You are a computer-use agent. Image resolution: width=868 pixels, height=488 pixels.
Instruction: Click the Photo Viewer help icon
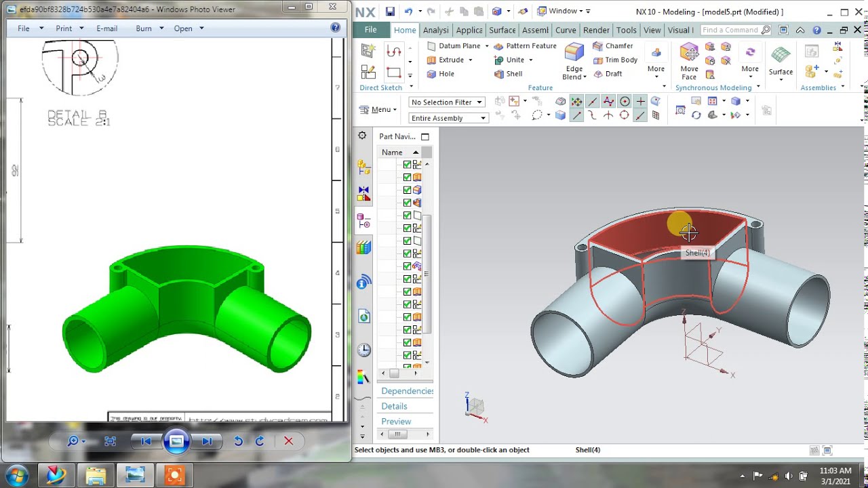point(335,28)
